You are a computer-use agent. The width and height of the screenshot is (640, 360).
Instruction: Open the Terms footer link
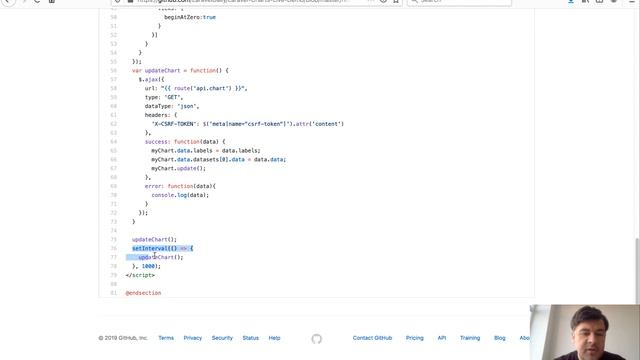point(166,338)
